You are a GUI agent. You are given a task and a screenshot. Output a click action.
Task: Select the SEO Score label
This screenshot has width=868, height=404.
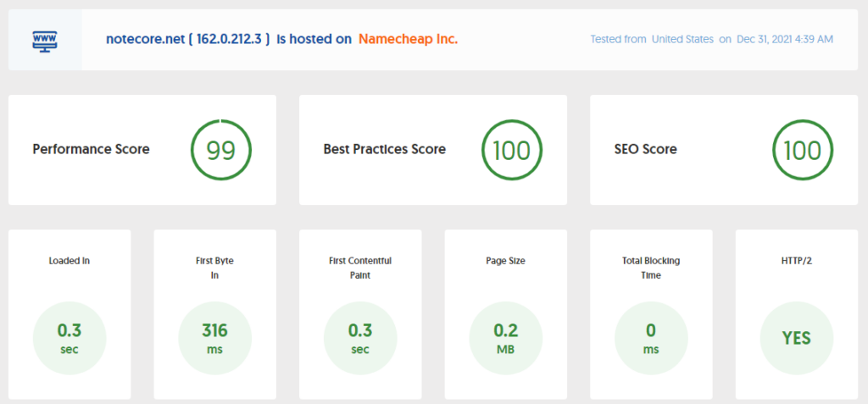[645, 149]
